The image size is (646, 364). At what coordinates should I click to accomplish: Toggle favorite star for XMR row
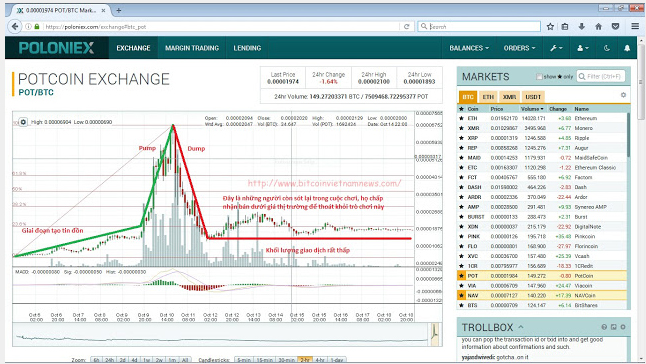coord(461,128)
